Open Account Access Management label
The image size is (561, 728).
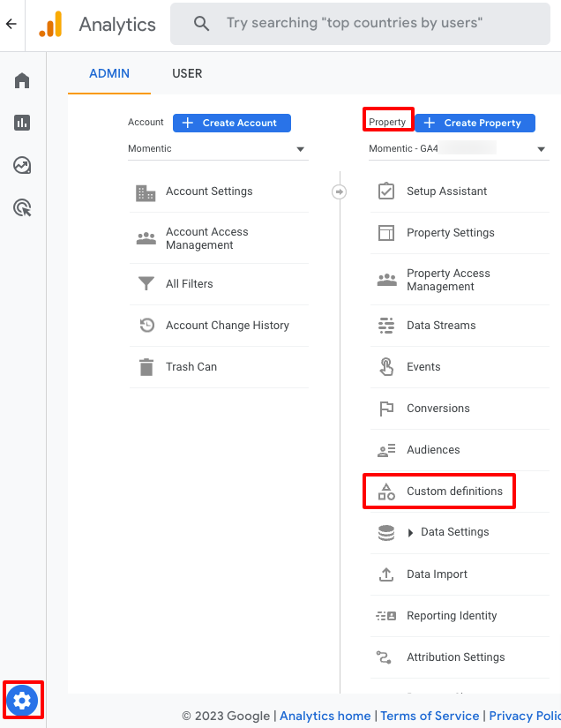point(207,238)
